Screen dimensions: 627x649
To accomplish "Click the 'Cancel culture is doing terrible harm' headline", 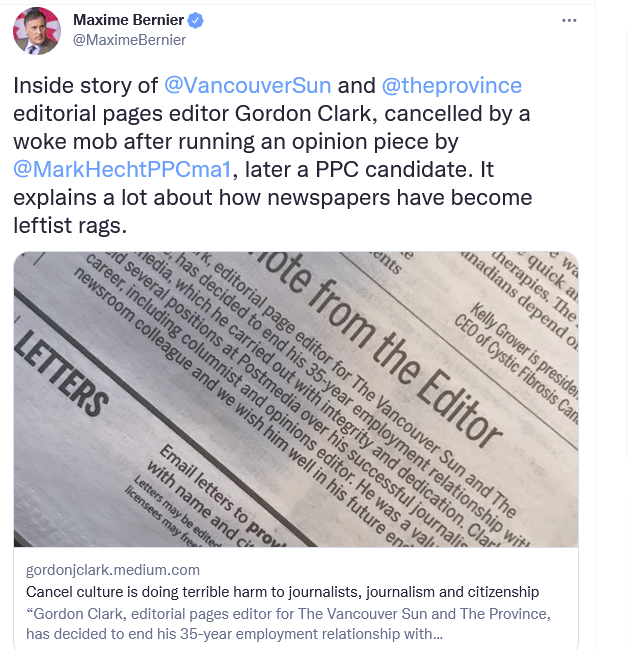I will (x=282, y=592).
